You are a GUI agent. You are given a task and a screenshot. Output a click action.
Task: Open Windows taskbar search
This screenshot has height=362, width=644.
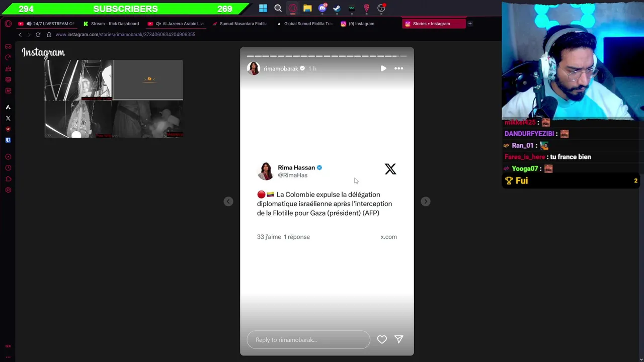[x=278, y=8]
